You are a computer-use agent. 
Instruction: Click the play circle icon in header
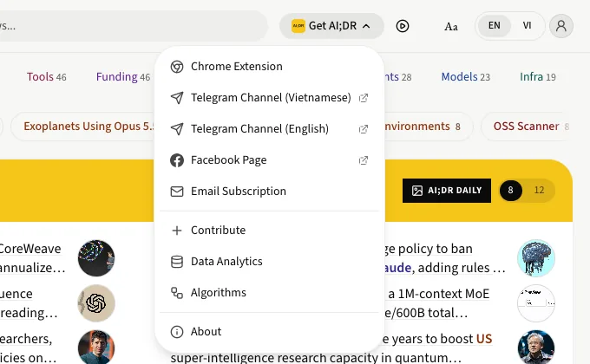[403, 26]
